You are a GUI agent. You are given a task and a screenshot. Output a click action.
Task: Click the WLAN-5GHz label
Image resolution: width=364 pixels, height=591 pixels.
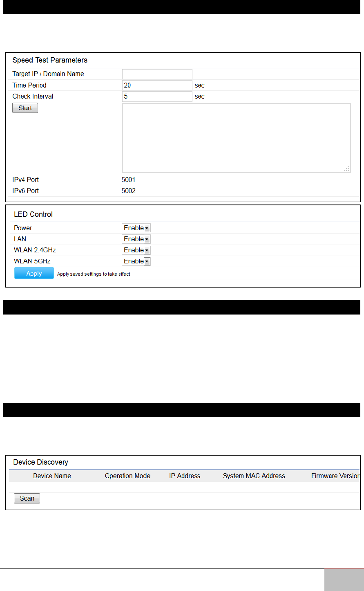coord(32,261)
